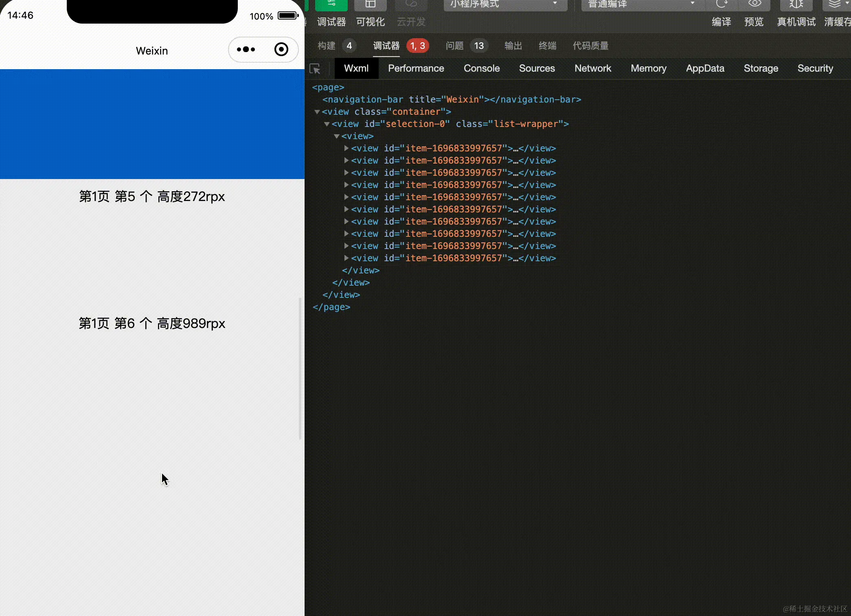Open the Network tab
The height and width of the screenshot is (616, 851).
[x=592, y=68]
